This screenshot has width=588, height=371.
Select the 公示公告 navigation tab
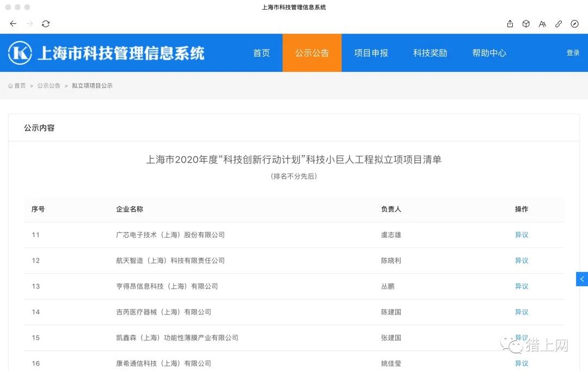click(x=312, y=53)
